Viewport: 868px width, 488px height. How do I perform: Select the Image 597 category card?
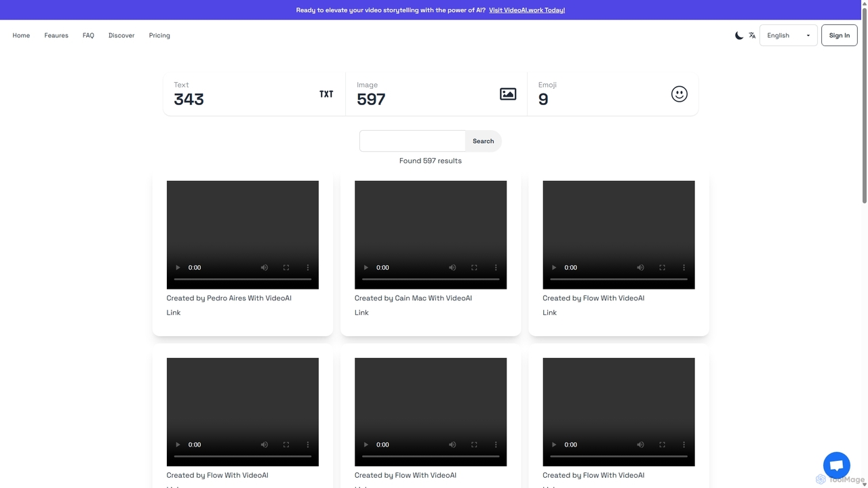point(436,94)
